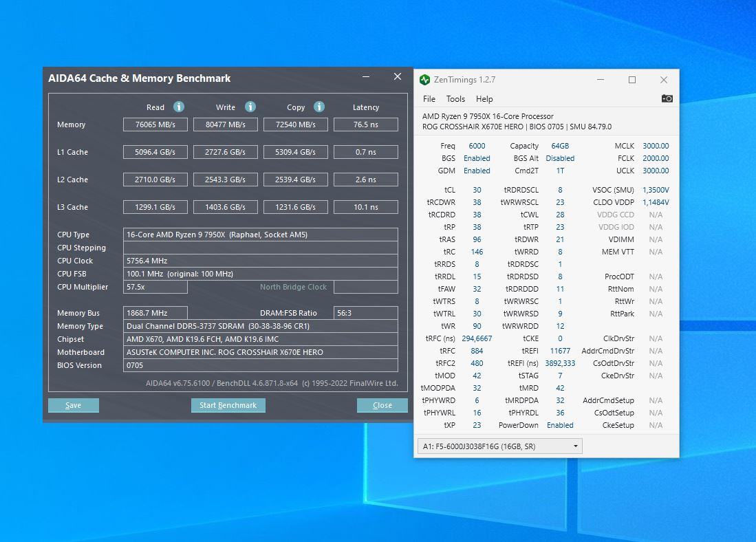The image size is (756, 542).
Task: Click the GDM Enabled value
Action: pyautogui.click(x=477, y=171)
